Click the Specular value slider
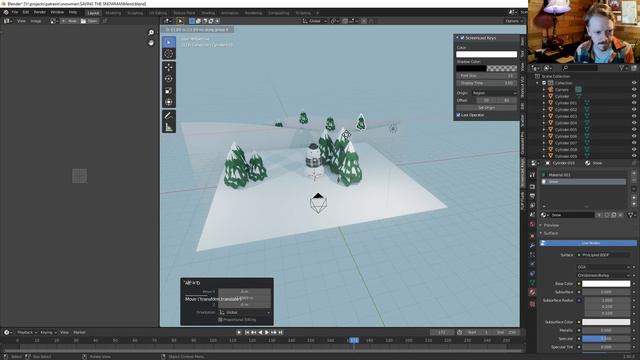This screenshot has width=640, height=360. pos(606,339)
